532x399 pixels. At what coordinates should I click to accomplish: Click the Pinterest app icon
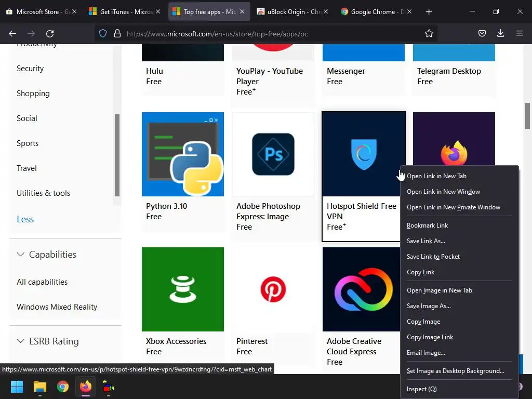273,289
